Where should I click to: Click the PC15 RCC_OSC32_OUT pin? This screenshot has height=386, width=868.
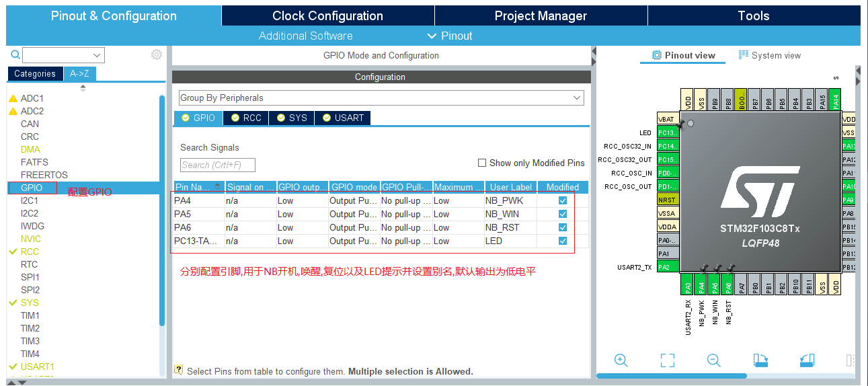pyautogui.click(x=667, y=159)
